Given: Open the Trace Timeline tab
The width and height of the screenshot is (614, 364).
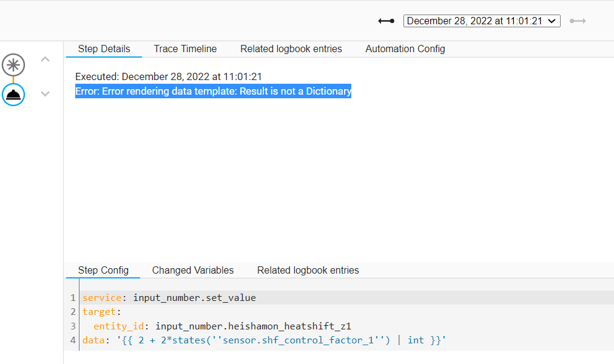Looking at the screenshot, I should point(185,49).
